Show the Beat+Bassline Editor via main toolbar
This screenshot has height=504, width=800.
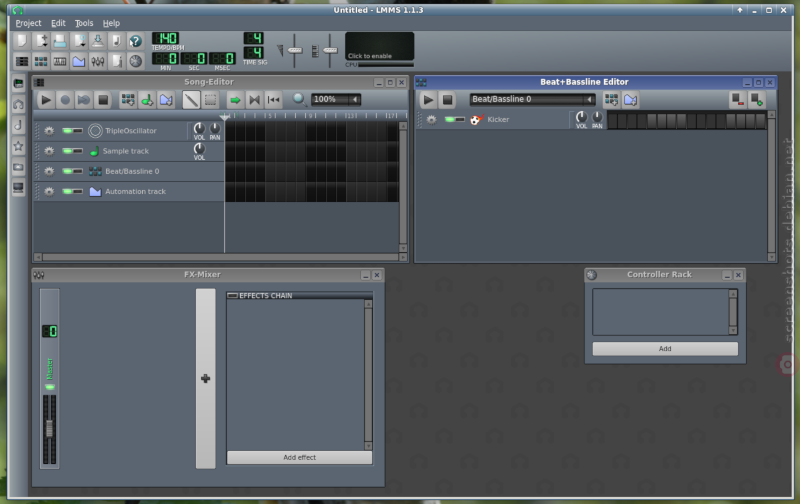pos(41,61)
